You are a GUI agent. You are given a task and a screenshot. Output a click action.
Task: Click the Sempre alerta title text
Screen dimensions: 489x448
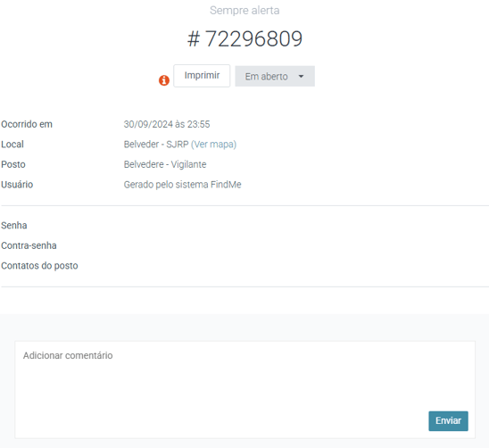(x=244, y=11)
